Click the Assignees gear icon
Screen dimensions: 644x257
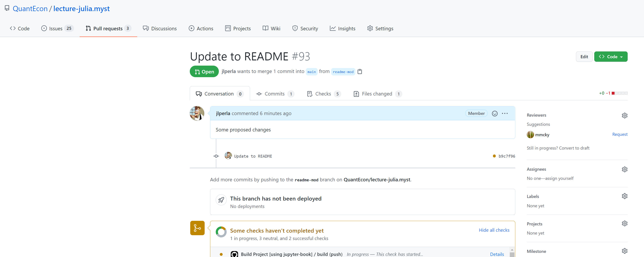click(624, 169)
